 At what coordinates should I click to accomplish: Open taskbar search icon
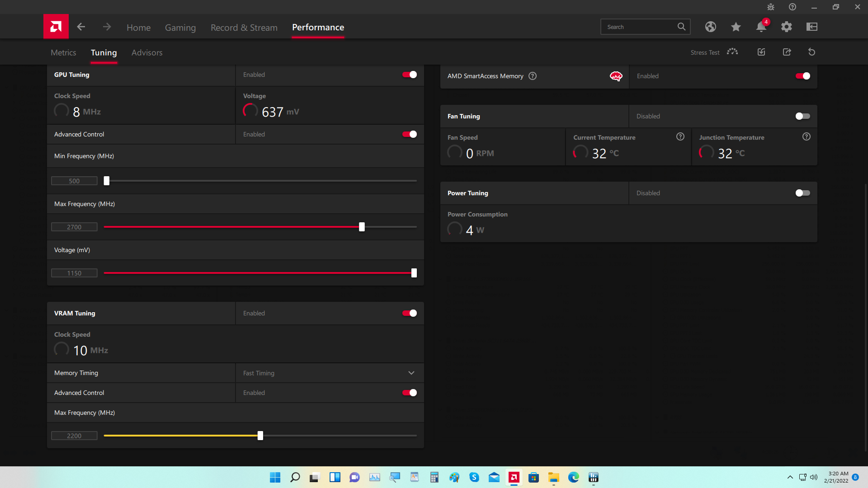click(x=295, y=477)
